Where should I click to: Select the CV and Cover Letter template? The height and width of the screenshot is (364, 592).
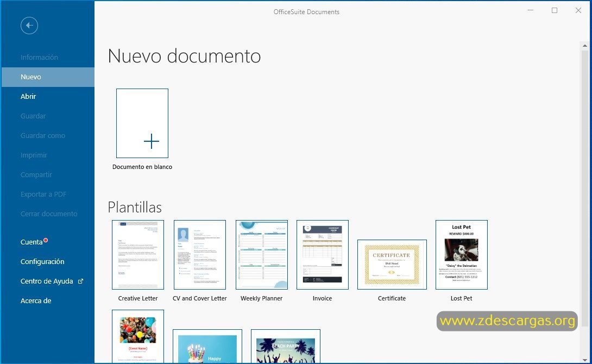tap(200, 255)
